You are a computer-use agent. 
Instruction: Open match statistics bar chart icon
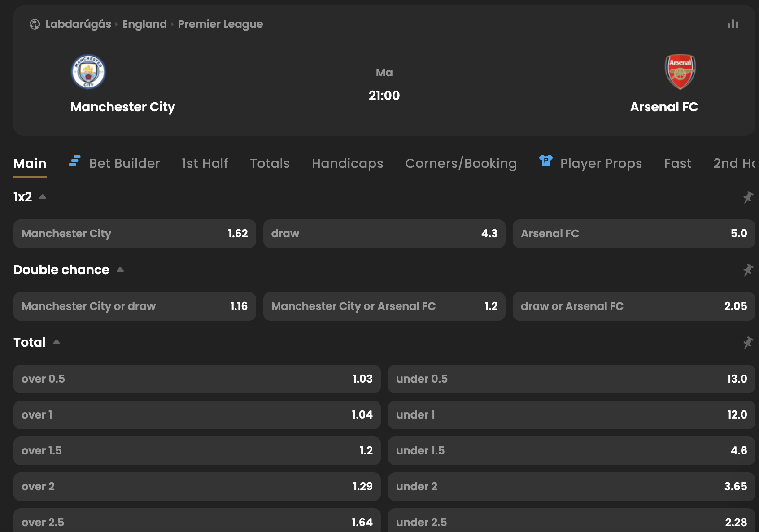pos(733,24)
